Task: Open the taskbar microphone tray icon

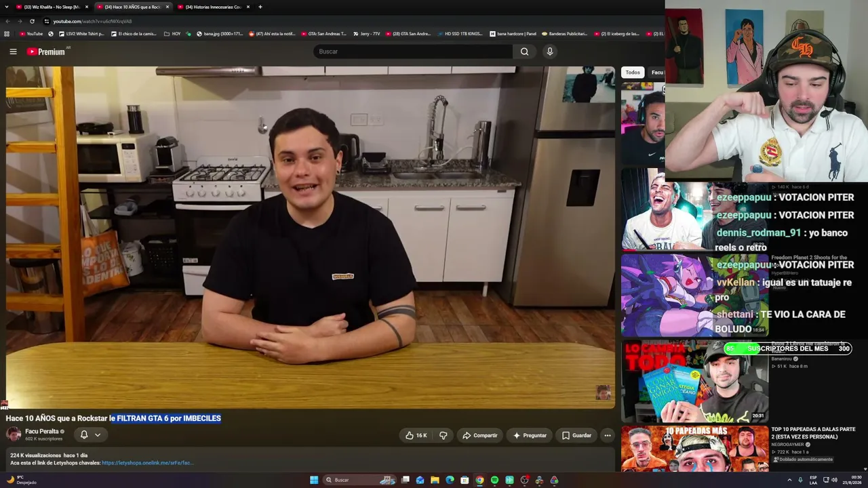Action: tap(801, 480)
